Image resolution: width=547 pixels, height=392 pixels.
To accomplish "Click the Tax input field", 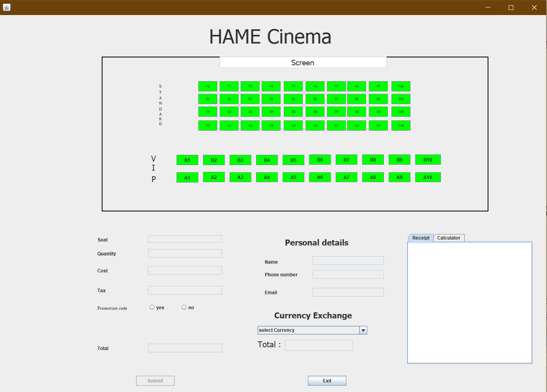I will tap(185, 290).
